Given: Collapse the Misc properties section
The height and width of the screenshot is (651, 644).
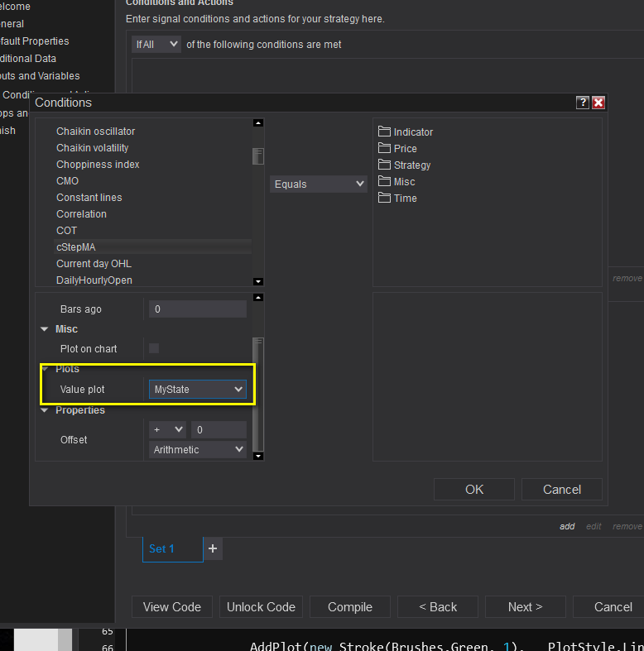Looking at the screenshot, I should (x=45, y=329).
